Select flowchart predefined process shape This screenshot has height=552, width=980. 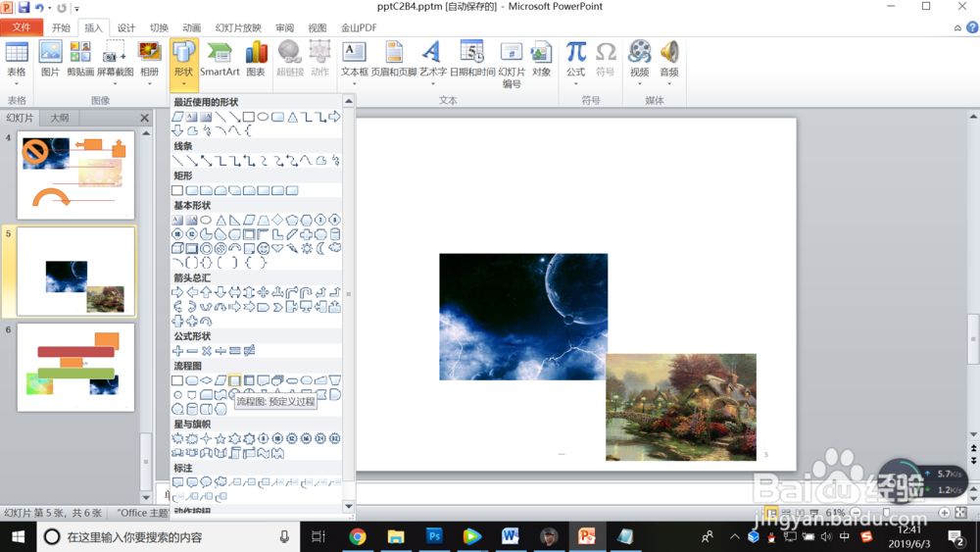click(234, 380)
